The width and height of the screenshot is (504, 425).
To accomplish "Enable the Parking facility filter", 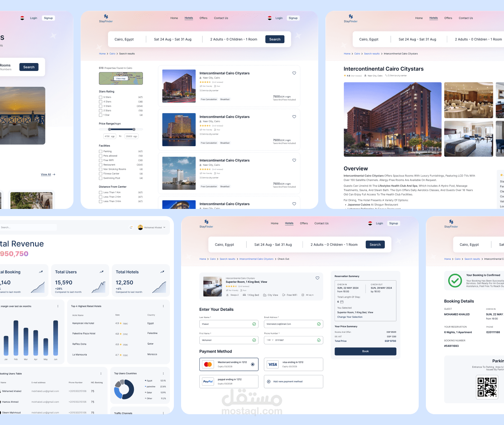I will tap(100, 151).
